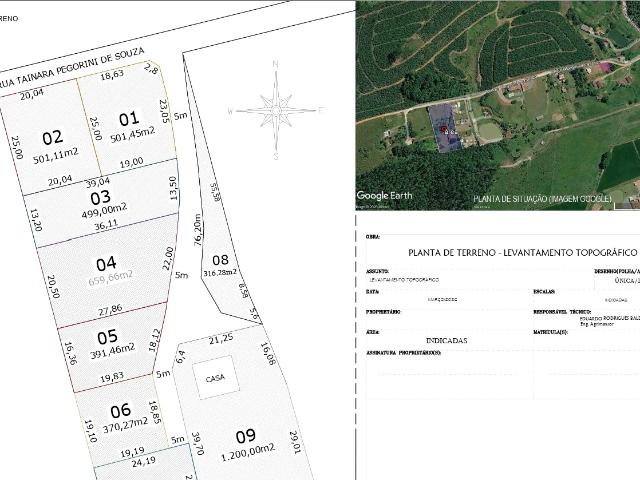This screenshot has width=640, height=480.
Task: Click title 'PLANTA DE TERRENO - LEVANTAMENTO TOPOGRÁFICO'
Action: point(522,253)
